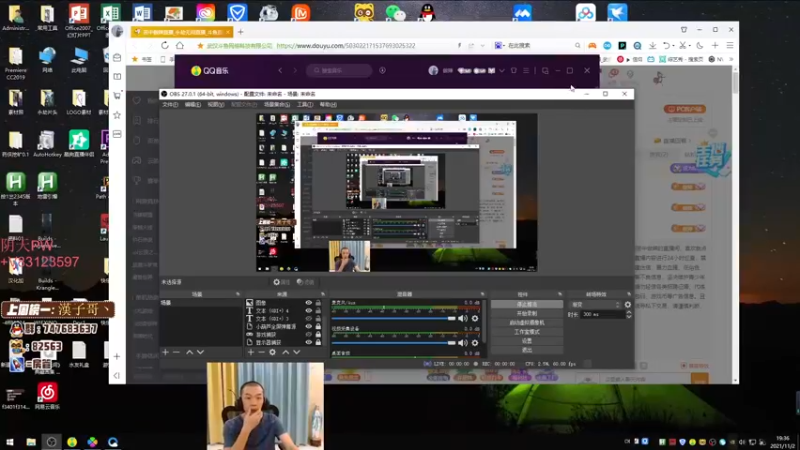
Task: Open browser downloads icon
Action: (653, 45)
